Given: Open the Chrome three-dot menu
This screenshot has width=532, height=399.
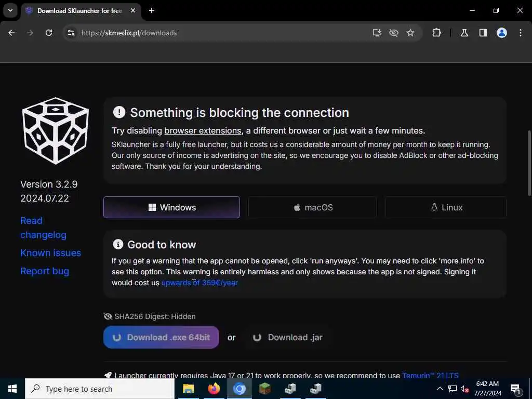Looking at the screenshot, I should (521, 33).
